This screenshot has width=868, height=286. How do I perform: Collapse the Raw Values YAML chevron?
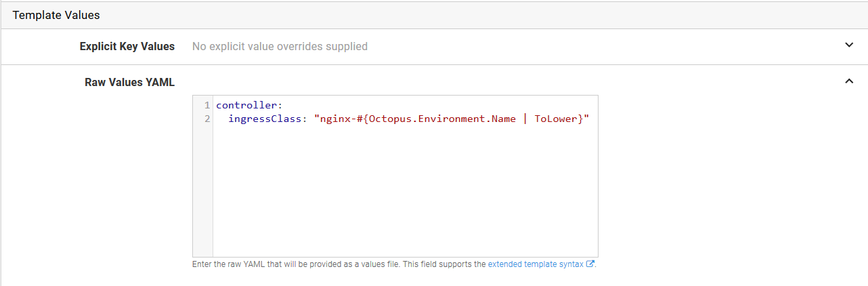point(849,81)
